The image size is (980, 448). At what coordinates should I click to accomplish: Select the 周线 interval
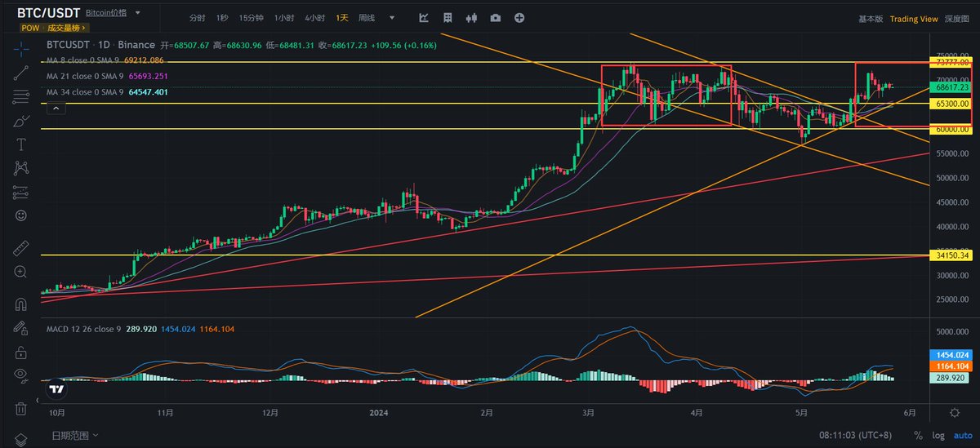click(x=367, y=18)
